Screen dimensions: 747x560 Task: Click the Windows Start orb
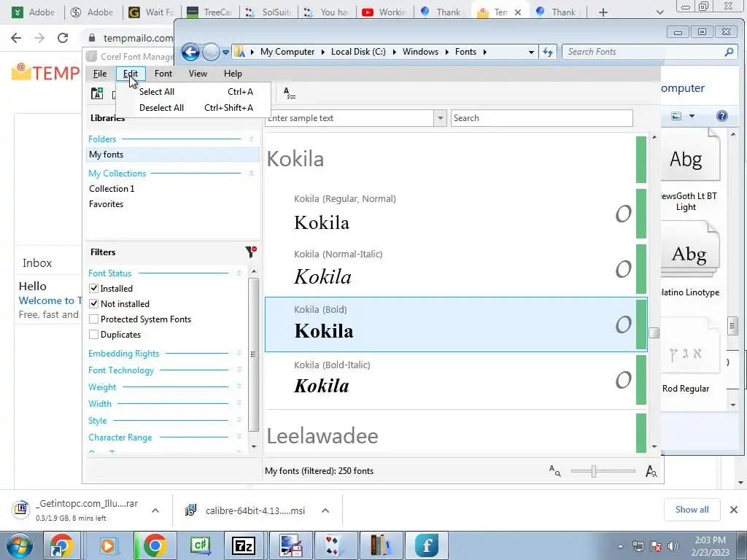pyautogui.click(x=18, y=546)
